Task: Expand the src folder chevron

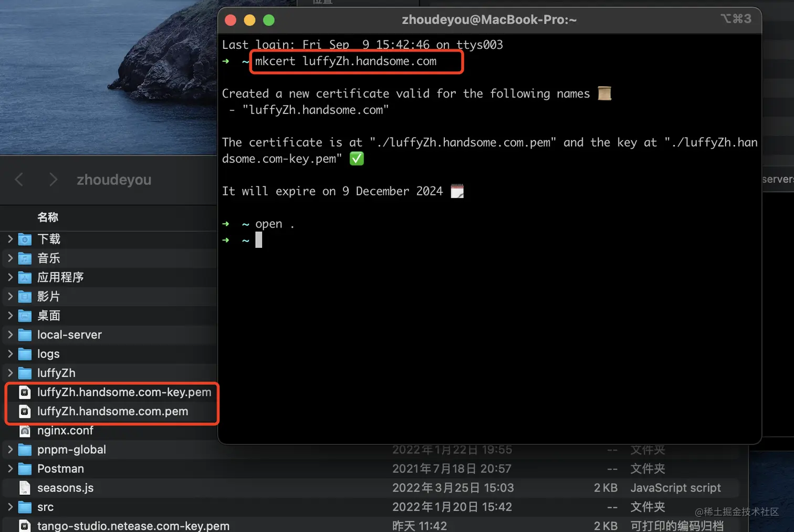Action: [10, 507]
